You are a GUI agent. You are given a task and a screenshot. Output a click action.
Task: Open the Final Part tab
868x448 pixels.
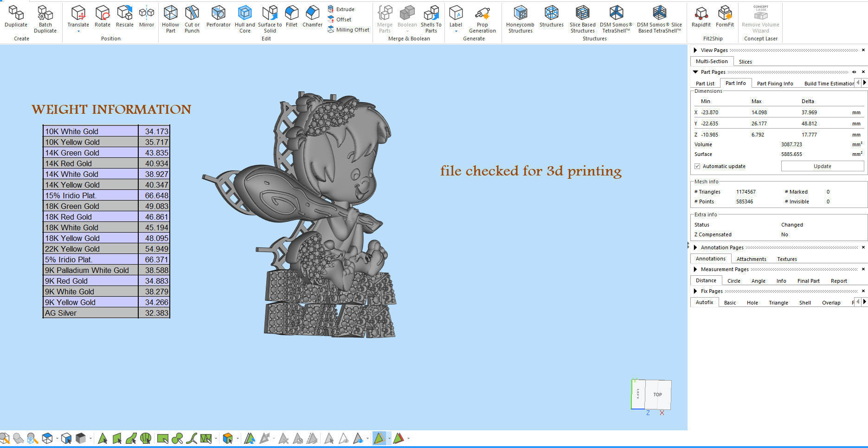808,281
